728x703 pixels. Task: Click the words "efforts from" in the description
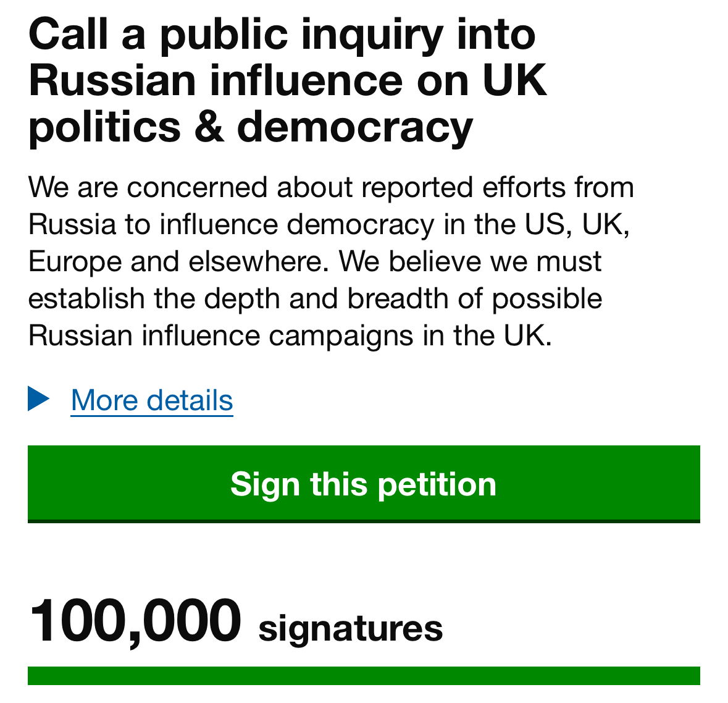[558, 187]
